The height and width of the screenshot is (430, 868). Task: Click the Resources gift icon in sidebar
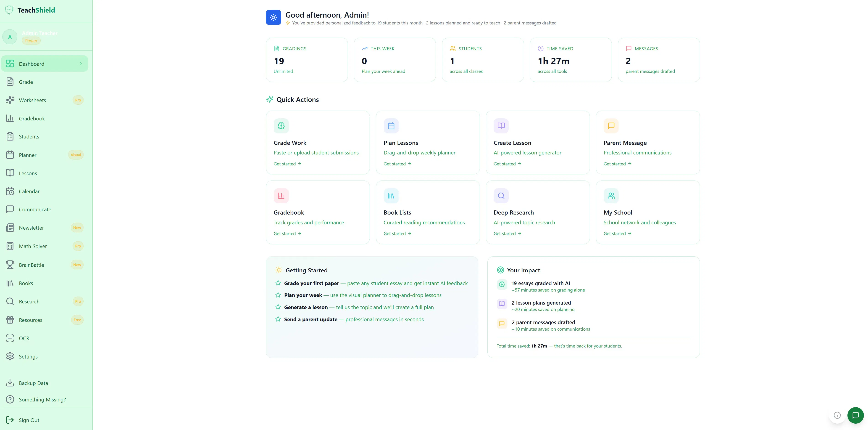point(10,320)
